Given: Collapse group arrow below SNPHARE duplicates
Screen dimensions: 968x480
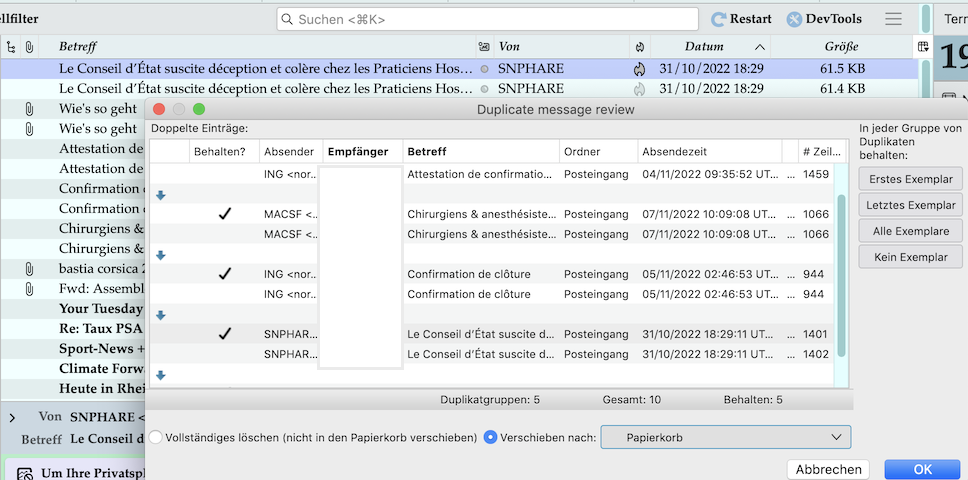Looking at the screenshot, I should point(161,375).
